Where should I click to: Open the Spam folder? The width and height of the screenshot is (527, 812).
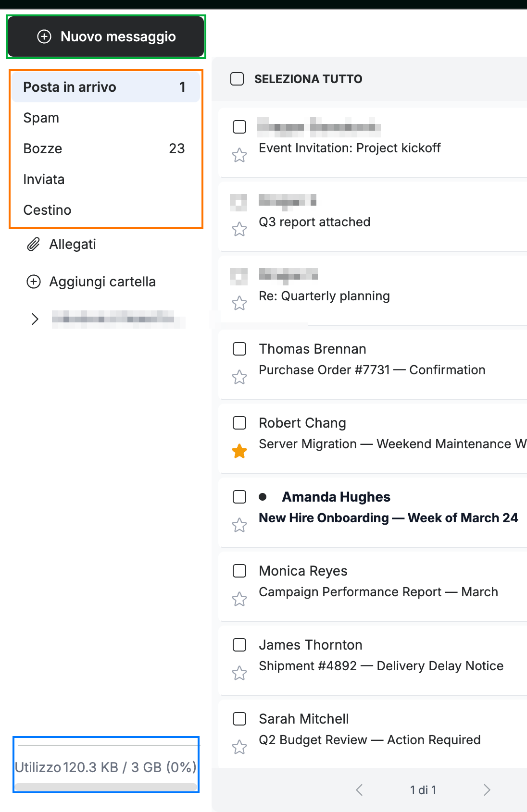tap(106, 118)
